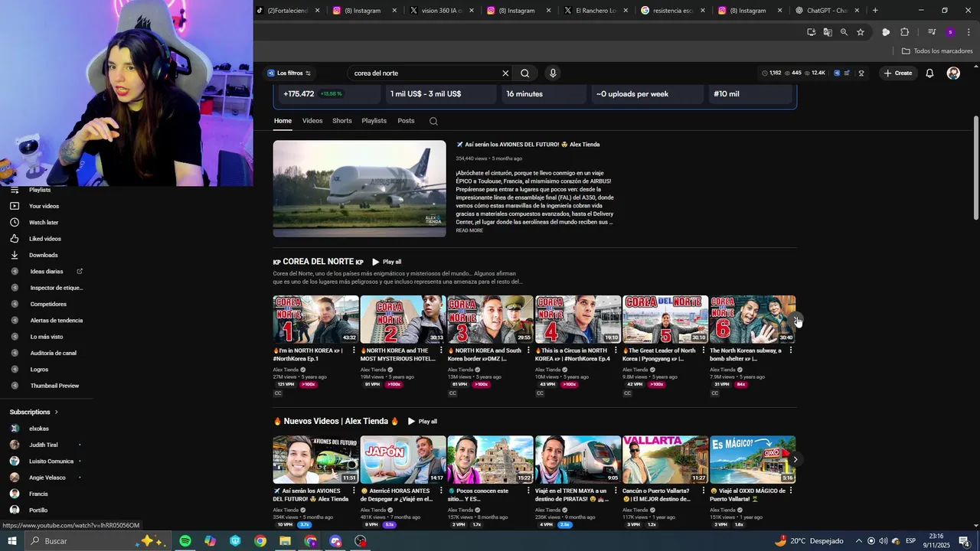The width and height of the screenshot is (980, 551).
Task: Expand description with READ MORE
Action: tap(469, 230)
